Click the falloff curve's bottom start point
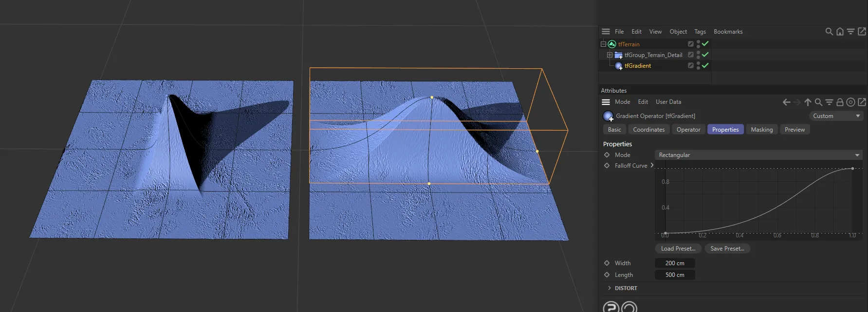Image resolution: width=868 pixels, height=312 pixels. pyautogui.click(x=665, y=234)
